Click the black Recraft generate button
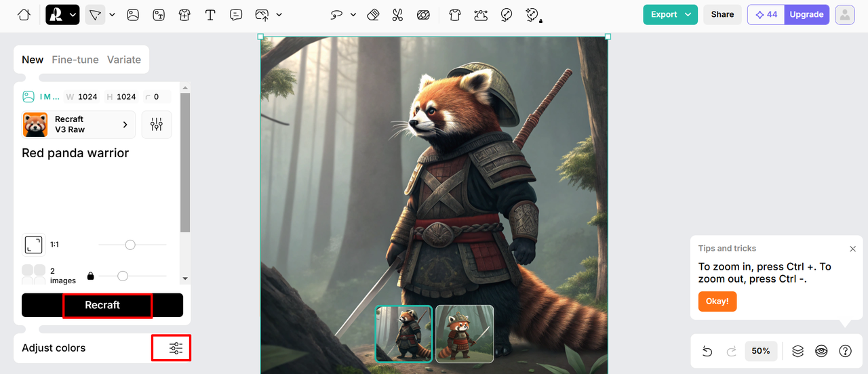This screenshot has height=374, width=868. [x=102, y=305]
